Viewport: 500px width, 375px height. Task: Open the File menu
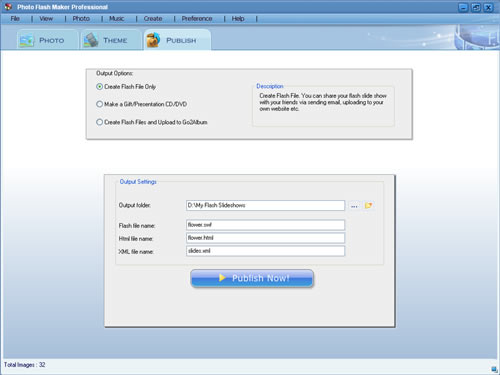[x=15, y=19]
